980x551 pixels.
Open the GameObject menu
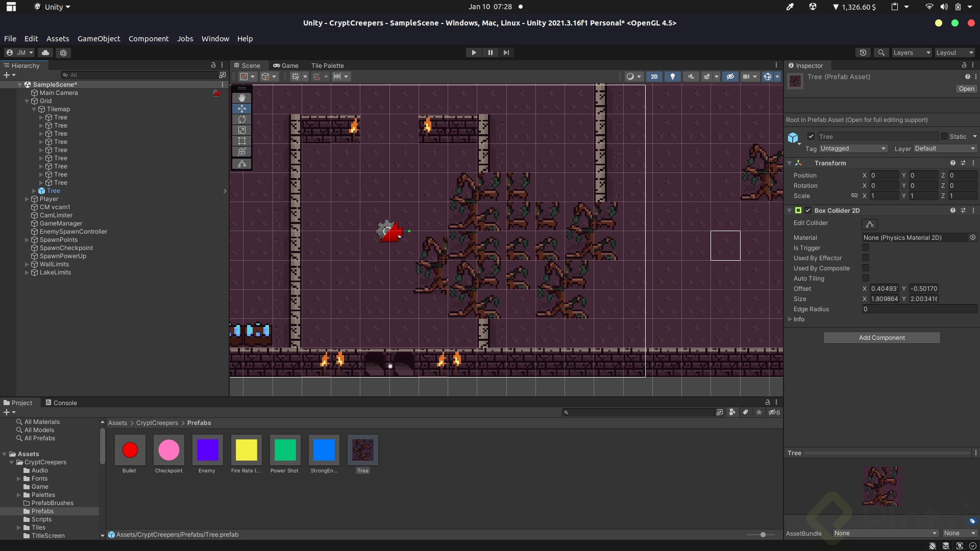(x=98, y=38)
